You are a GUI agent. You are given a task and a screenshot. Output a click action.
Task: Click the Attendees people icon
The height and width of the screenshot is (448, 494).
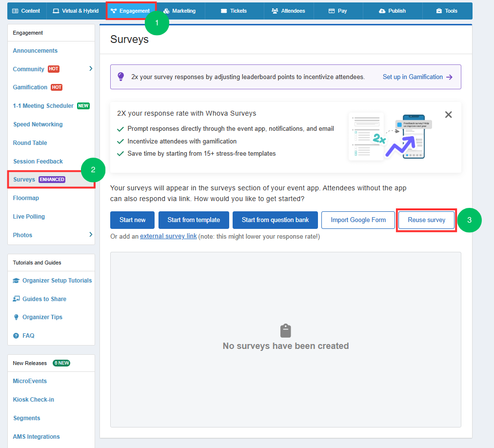click(275, 11)
